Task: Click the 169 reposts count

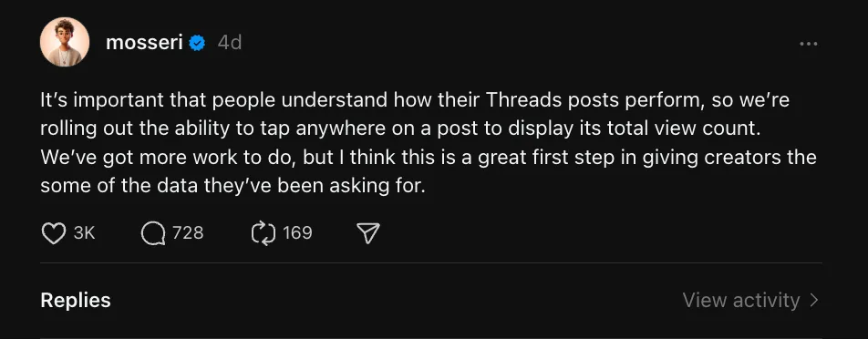Action: click(297, 232)
